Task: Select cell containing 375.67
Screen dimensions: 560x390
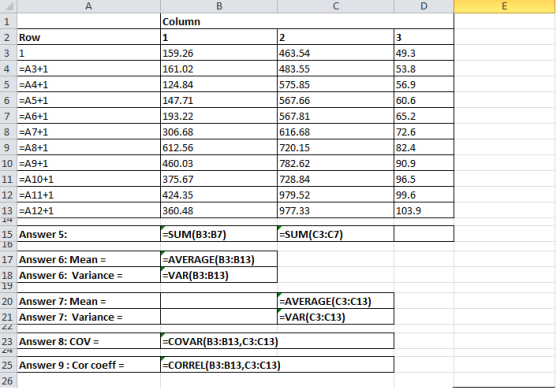Action: 219,179
